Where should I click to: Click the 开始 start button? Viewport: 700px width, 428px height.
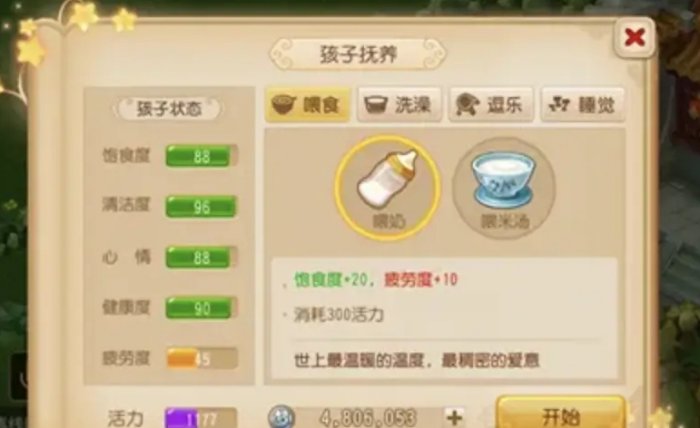[561, 415]
